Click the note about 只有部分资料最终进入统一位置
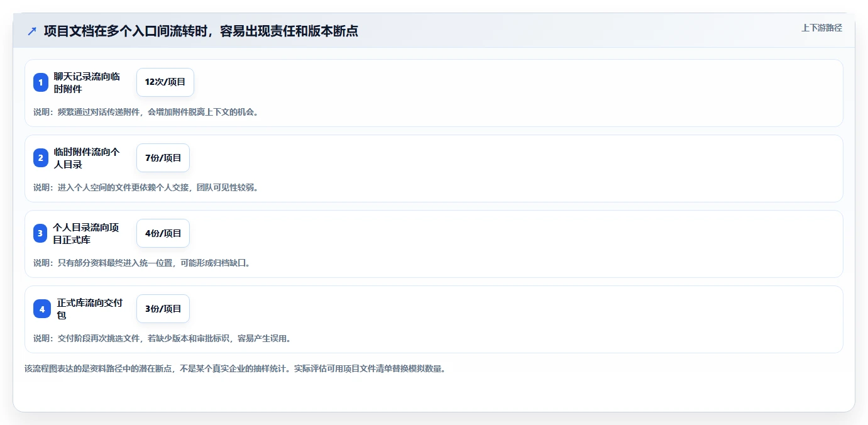The width and height of the screenshot is (868, 425). [141, 263]
